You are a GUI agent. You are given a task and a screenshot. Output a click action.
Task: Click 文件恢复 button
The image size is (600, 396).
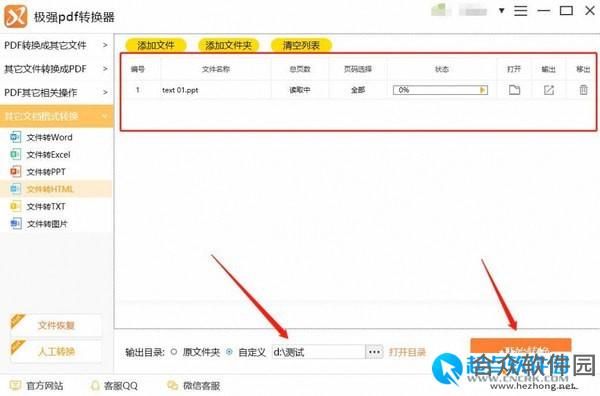tap(56, 325)
